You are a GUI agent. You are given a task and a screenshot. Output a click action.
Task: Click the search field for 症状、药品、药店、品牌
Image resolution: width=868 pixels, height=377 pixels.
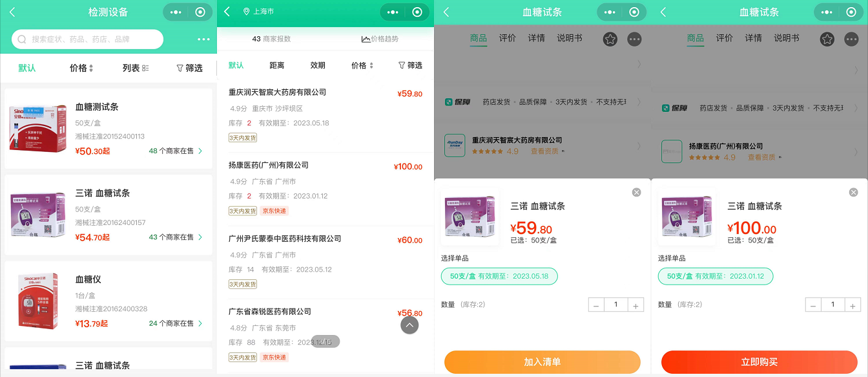pos(87,39)
